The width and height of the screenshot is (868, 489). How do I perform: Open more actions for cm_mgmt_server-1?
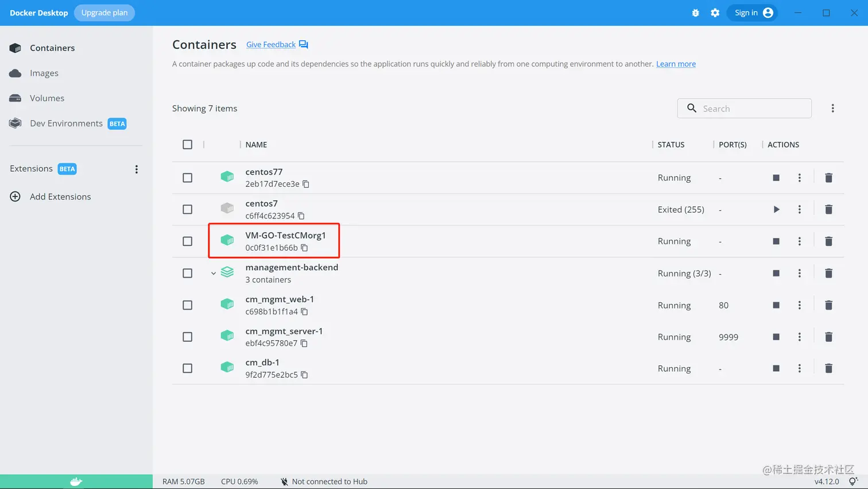pos(799,337)
